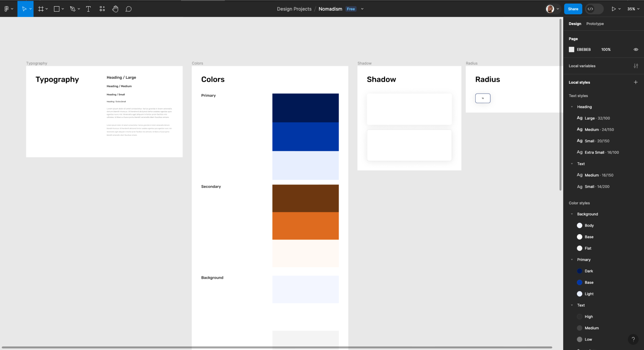This screenshot has width=644, height=350.
Task: Toggle Dev Mode switch
Action: coord(594,9)
